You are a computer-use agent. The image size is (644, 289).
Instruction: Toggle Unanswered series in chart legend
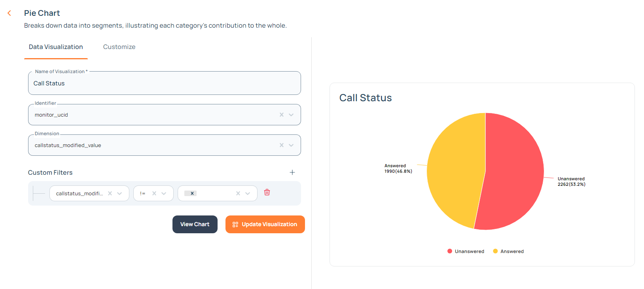pyautogui.click(x=466, y=251)
